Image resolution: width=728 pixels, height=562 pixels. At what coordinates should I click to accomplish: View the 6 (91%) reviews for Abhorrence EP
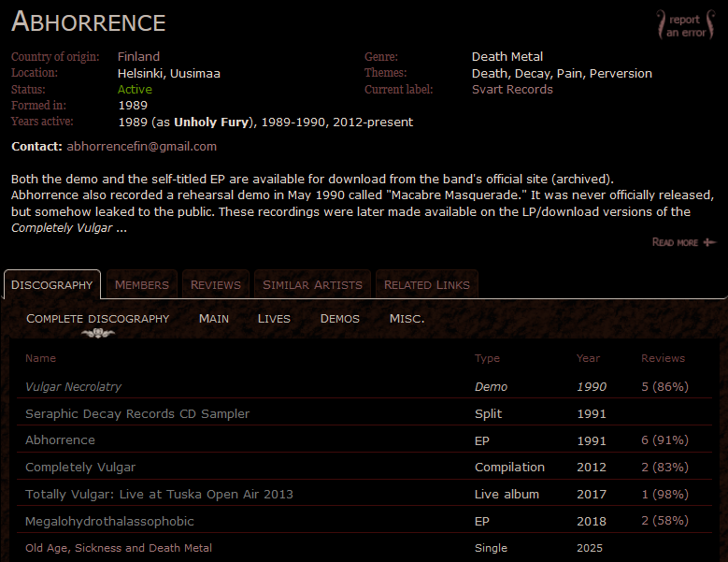(x=664, y=440)
